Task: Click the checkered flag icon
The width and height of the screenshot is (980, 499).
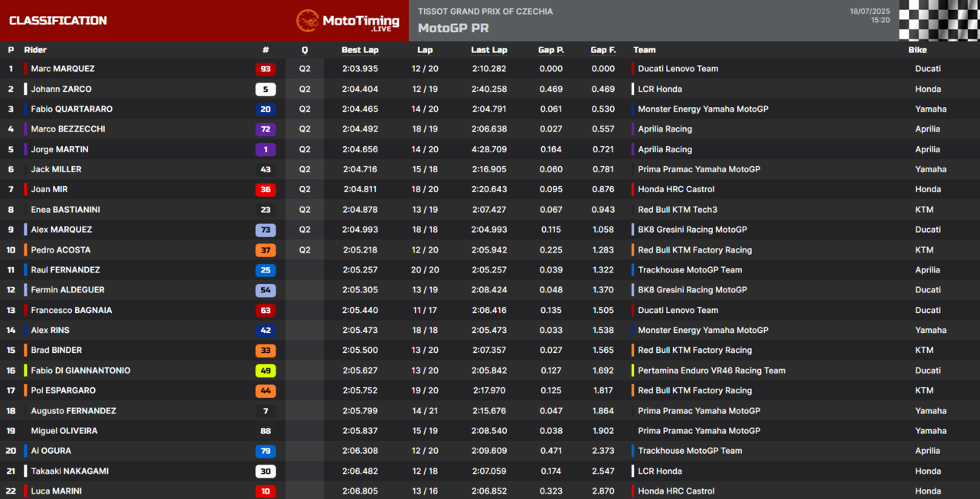Action: (939, 21)
